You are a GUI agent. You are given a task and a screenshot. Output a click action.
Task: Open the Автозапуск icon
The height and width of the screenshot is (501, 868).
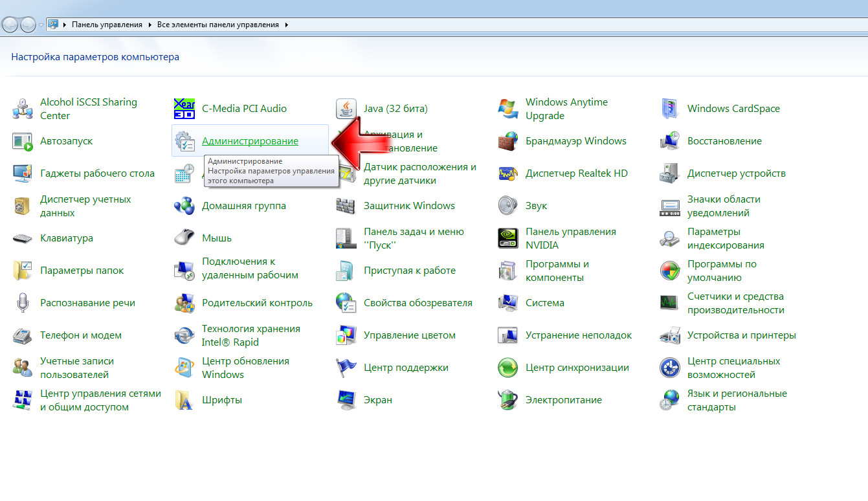(x=23, y=141)
